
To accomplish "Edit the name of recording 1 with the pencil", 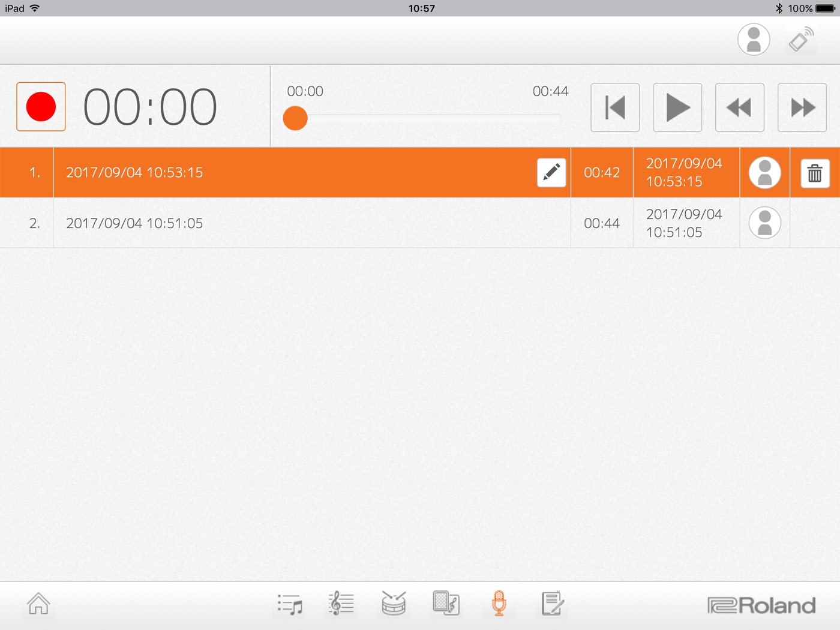I will click(x=551, y=173).
